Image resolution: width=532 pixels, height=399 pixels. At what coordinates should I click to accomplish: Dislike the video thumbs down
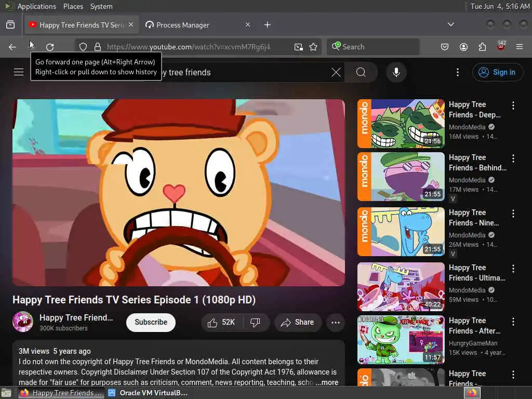(256, 322)
